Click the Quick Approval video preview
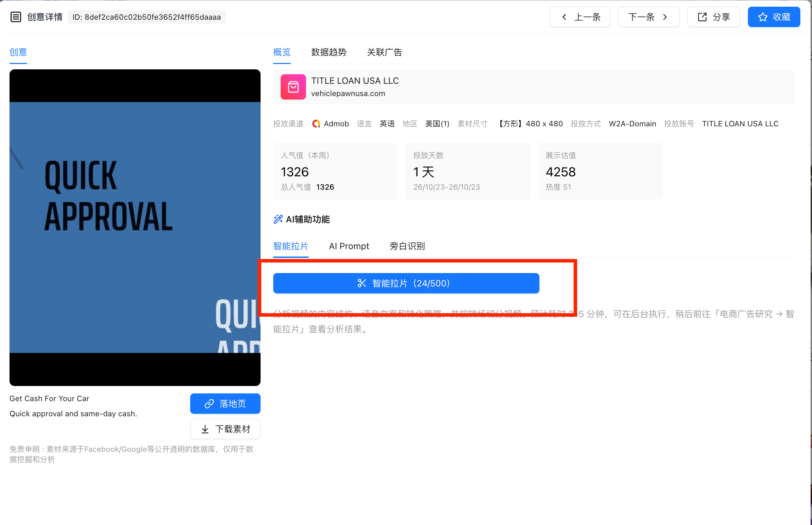 pyautogui.click(x=135, y=227)
